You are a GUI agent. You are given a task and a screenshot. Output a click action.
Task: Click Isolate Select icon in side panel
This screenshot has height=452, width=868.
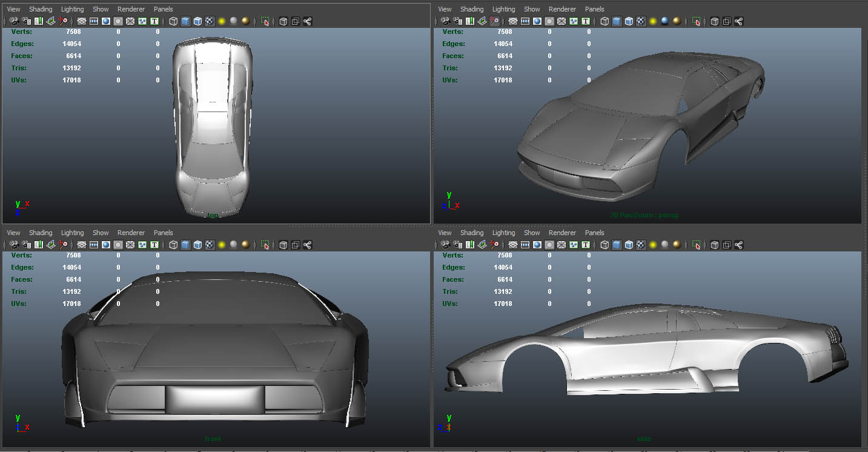pos(697,245)
